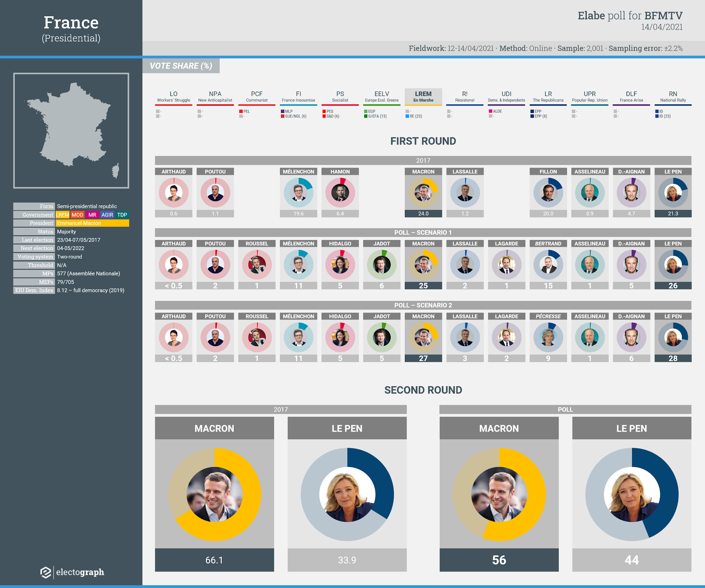Click Mélenchon's 2017 donut chart portrait
This screenshot has width=705, height=588.
[298, 193]
